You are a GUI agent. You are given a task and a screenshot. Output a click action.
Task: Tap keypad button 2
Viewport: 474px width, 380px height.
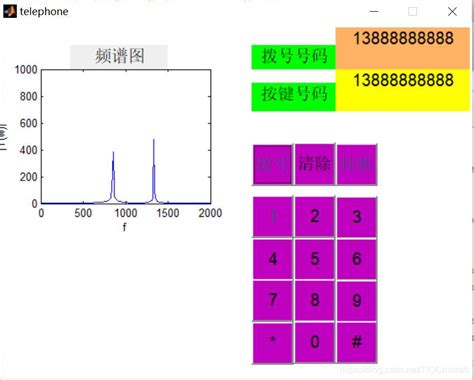315,217
